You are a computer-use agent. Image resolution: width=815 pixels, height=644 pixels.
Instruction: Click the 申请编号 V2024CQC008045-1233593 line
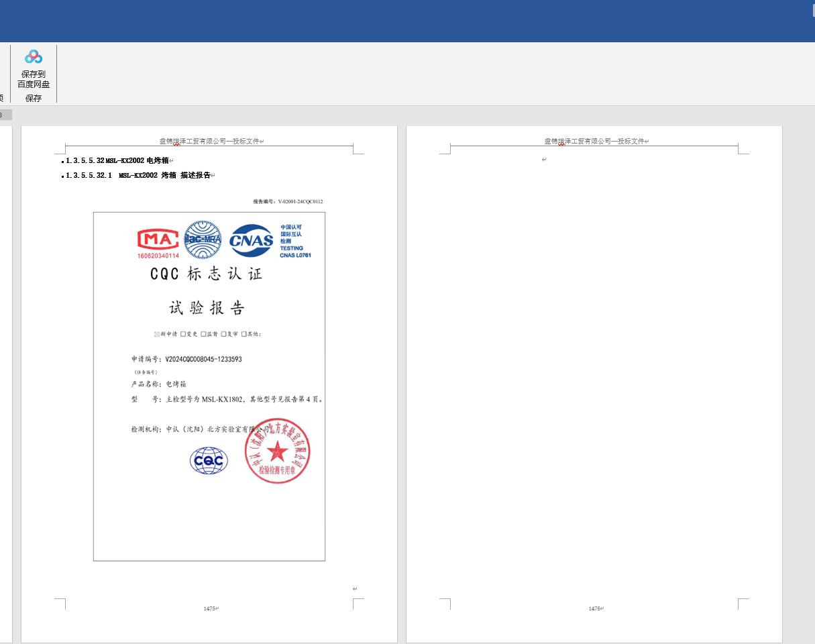click(x=186, y=360)
